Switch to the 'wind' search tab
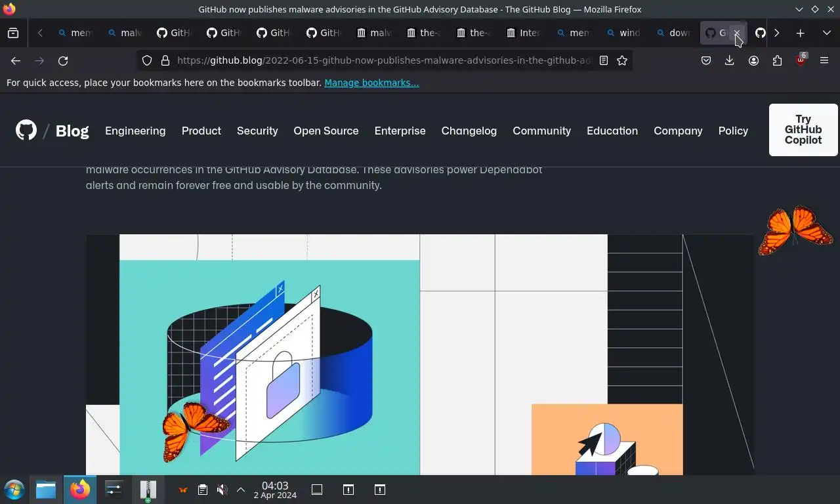840x504 pixels. [623, 33]
